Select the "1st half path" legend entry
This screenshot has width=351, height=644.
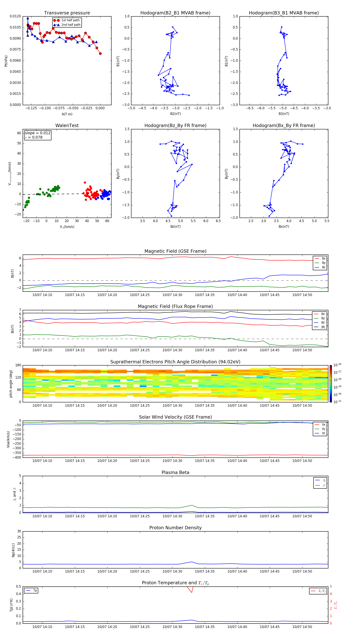pos(66,20)
